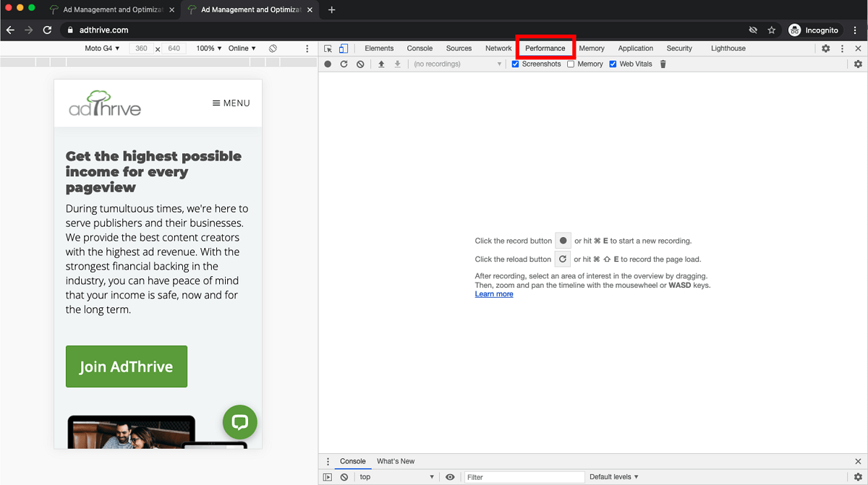Screen dimensions: 868x485
Task: Select the Console drawer tab
Action: point(353,461)
